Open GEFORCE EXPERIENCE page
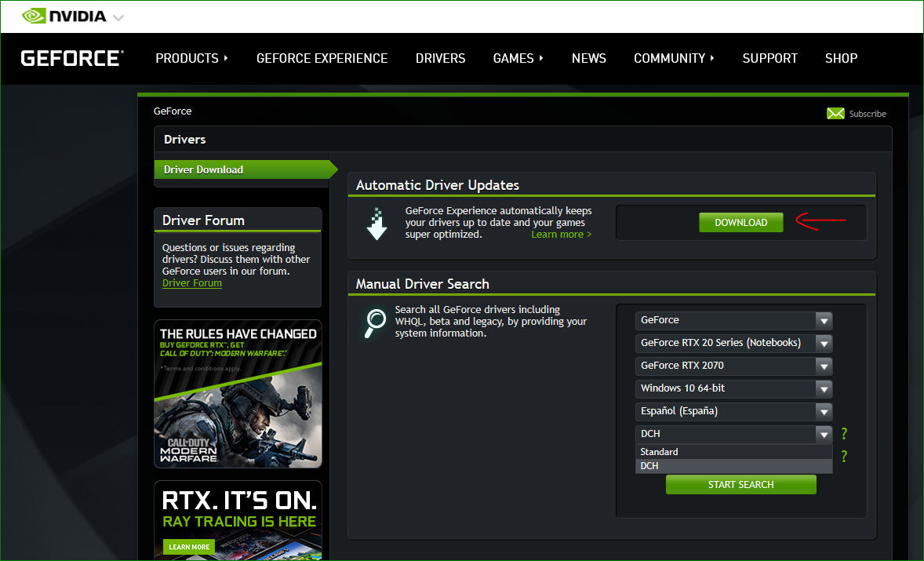The width and height of the screenshot is (924, 561). [x=322, y=58]
